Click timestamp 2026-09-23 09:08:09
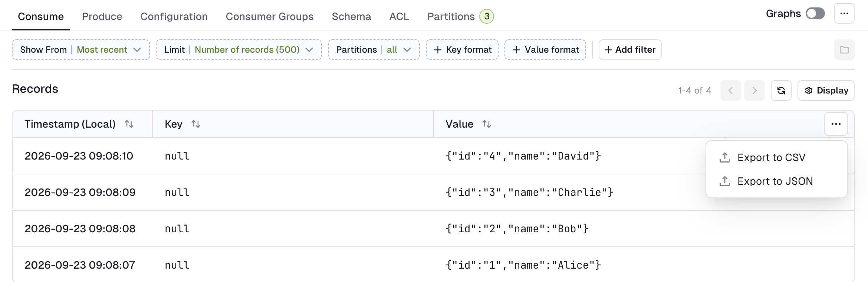The width and height of the screenshot is (868, 282). [80, 192]
